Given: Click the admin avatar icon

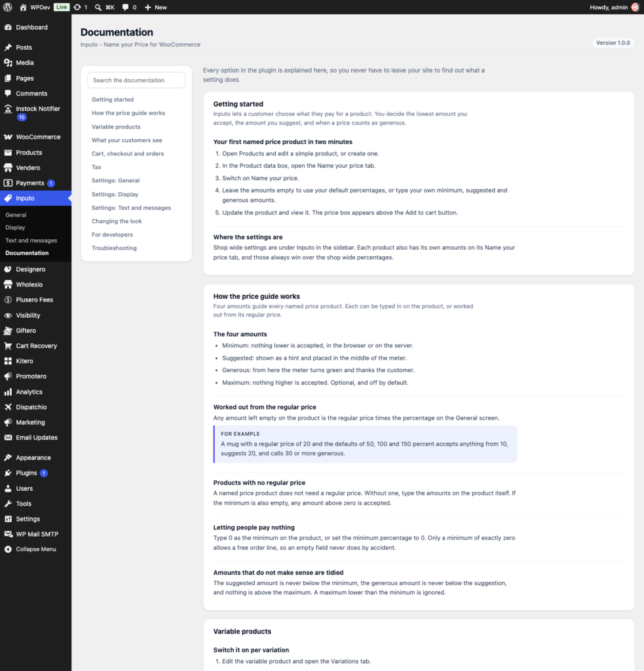Looking at the screenshot, I should [635, 7].
